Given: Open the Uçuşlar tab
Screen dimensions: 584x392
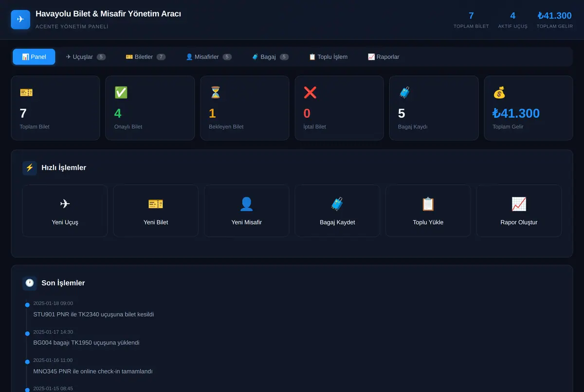Looking at the screenshot, I should tap(86, 57).
